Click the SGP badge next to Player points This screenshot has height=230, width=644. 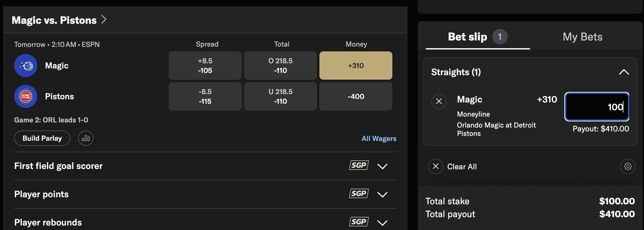click(x=358, y=193)
